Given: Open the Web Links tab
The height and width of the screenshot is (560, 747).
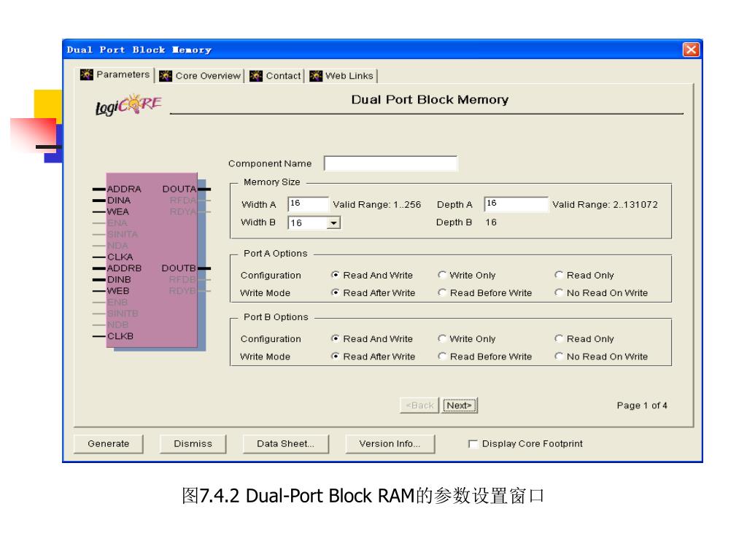Looking at the screenshot, I should 342,76.
